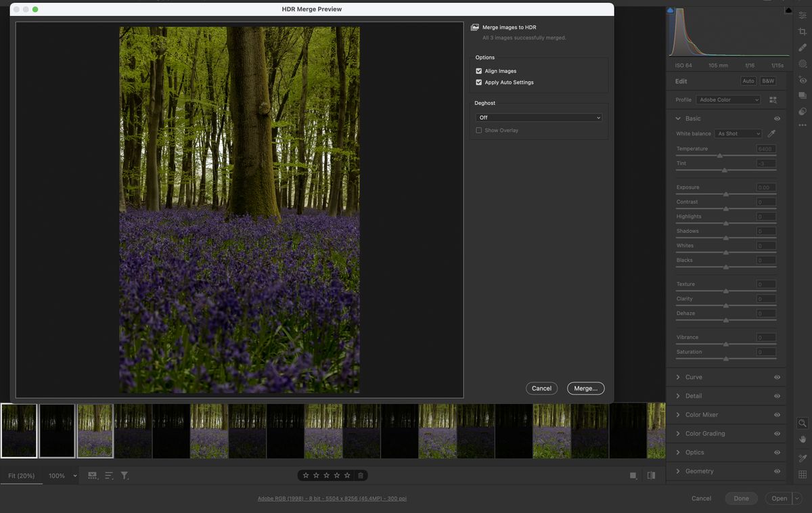Enable the Show Overlay checkbox
812x513 pixels.
[478, 130]
